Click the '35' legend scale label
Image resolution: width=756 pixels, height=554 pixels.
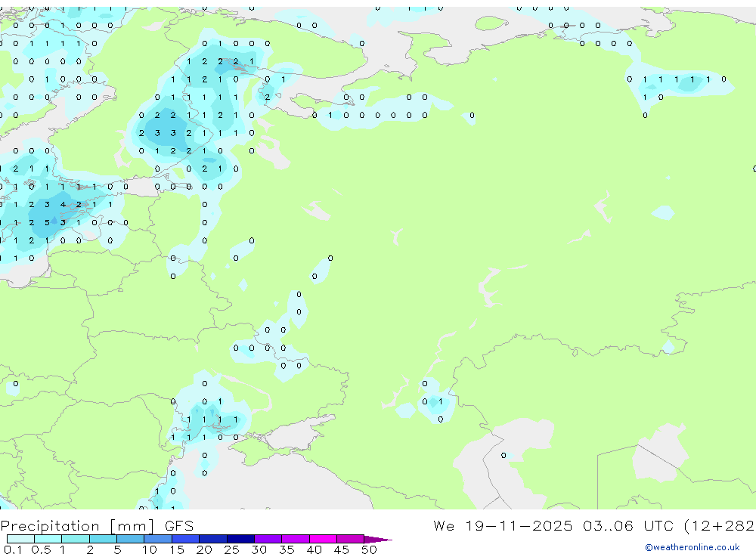tap(287, 549)
